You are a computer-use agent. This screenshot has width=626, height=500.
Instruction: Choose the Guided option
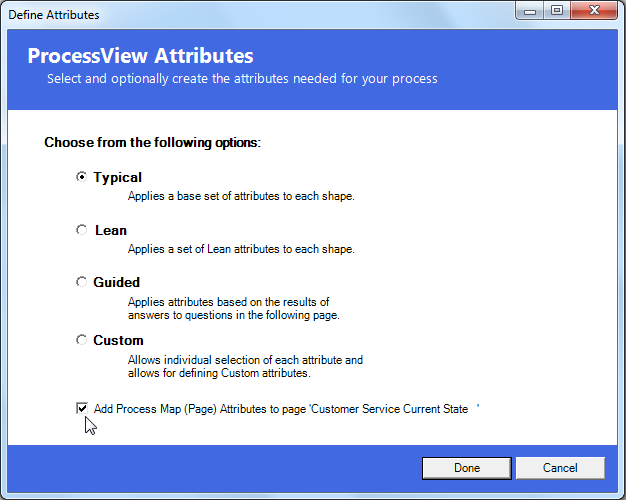(x=81, y=282)
